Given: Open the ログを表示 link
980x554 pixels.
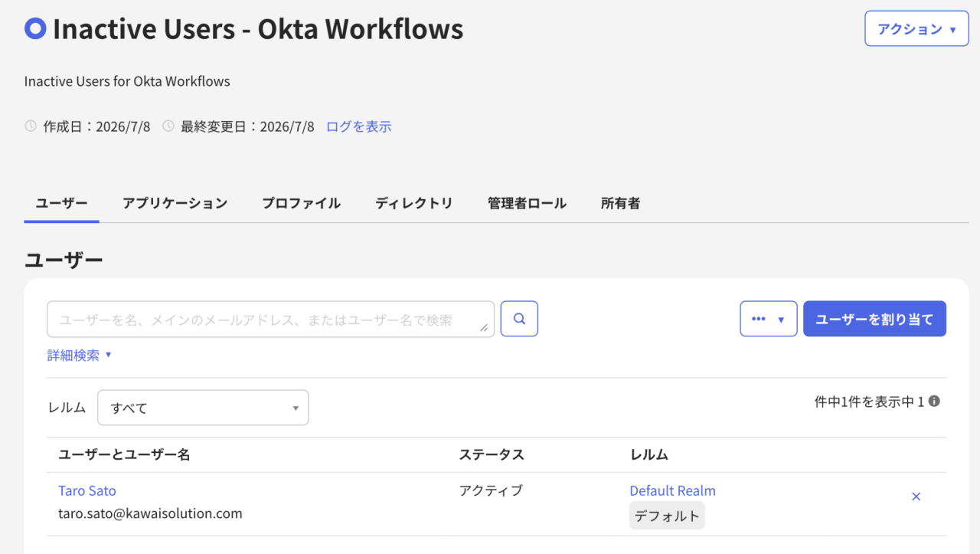Looking at the screenshot, I should [359, 126].
